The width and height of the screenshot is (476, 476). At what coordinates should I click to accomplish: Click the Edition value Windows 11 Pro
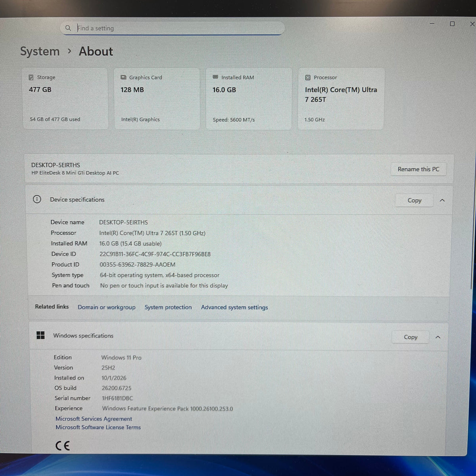(121, 357)
